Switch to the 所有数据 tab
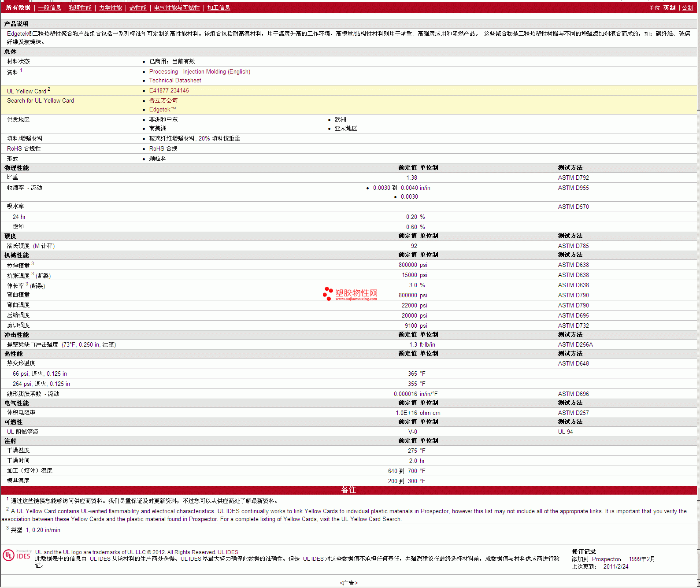 coord(18,8)
